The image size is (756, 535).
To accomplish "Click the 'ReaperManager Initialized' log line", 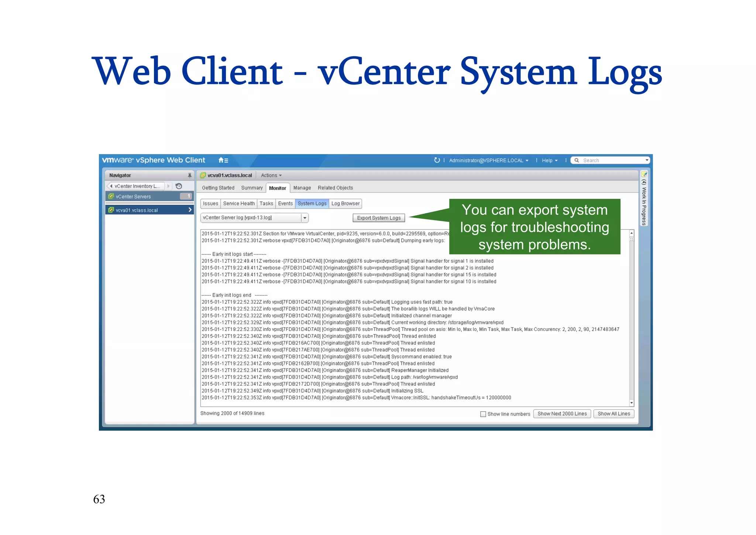I will [x=325, y=371].
